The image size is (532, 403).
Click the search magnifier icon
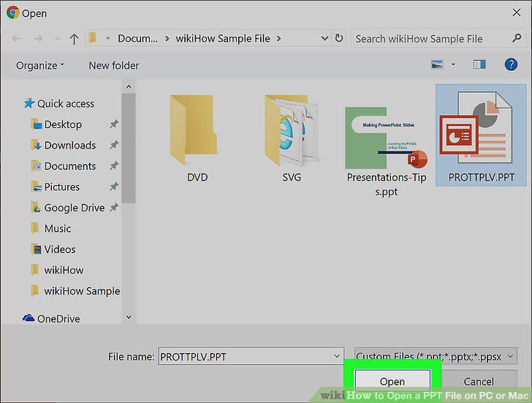(517, 38)
